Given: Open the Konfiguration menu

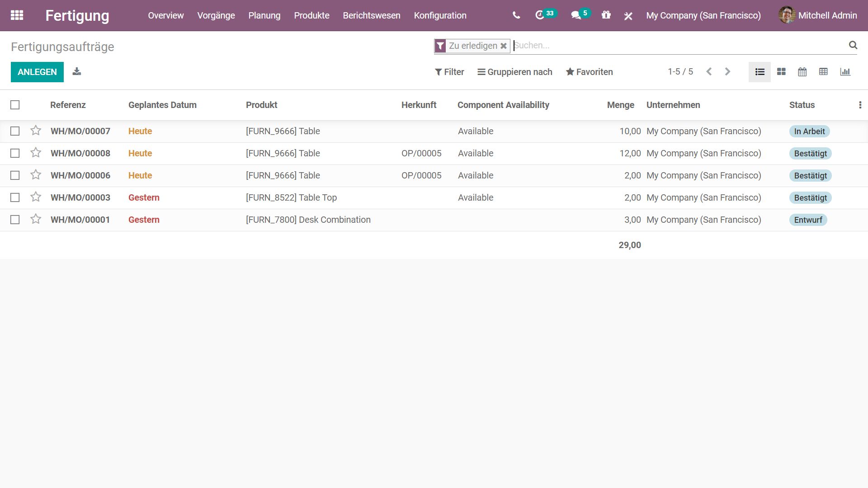Looking at the screenshot, I should (440, 15).
